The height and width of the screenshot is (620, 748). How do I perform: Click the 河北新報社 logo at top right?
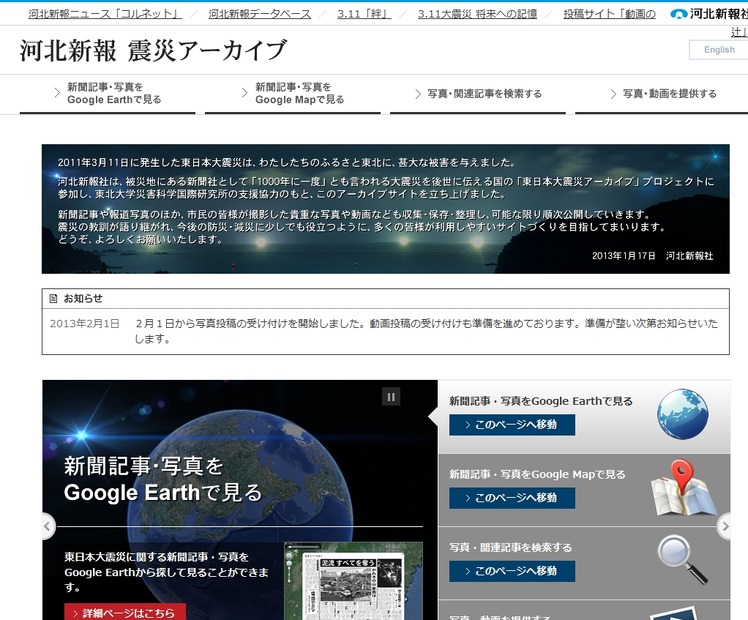709,14
